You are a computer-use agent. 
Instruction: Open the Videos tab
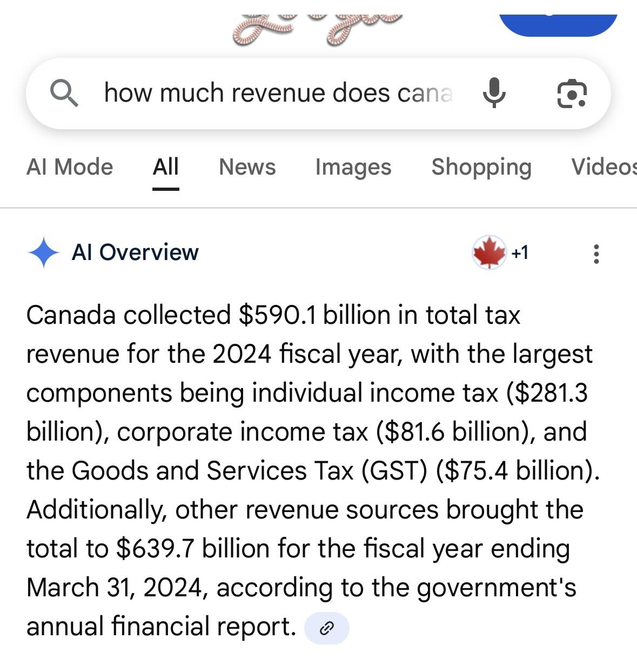click(x=604, y=167)
